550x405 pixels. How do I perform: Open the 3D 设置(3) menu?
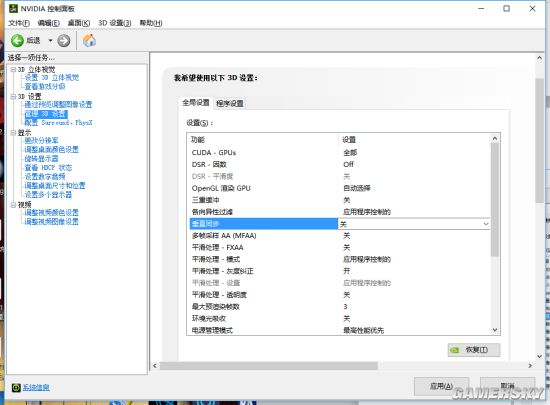(x=115, y=23)
